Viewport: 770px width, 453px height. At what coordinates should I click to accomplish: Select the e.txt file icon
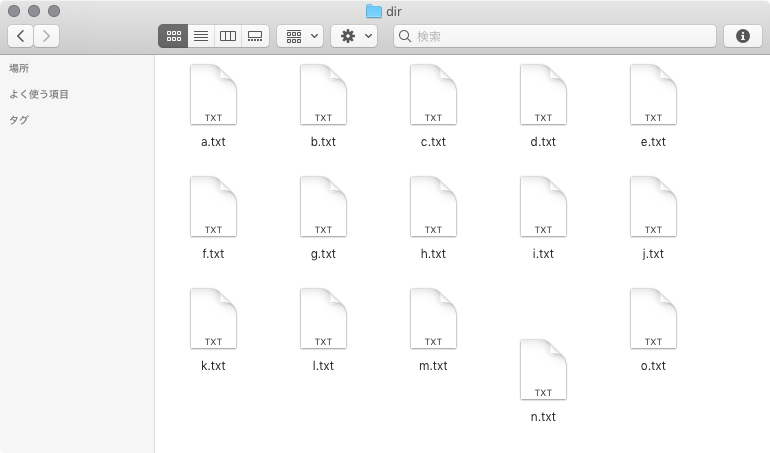(653, 95)
